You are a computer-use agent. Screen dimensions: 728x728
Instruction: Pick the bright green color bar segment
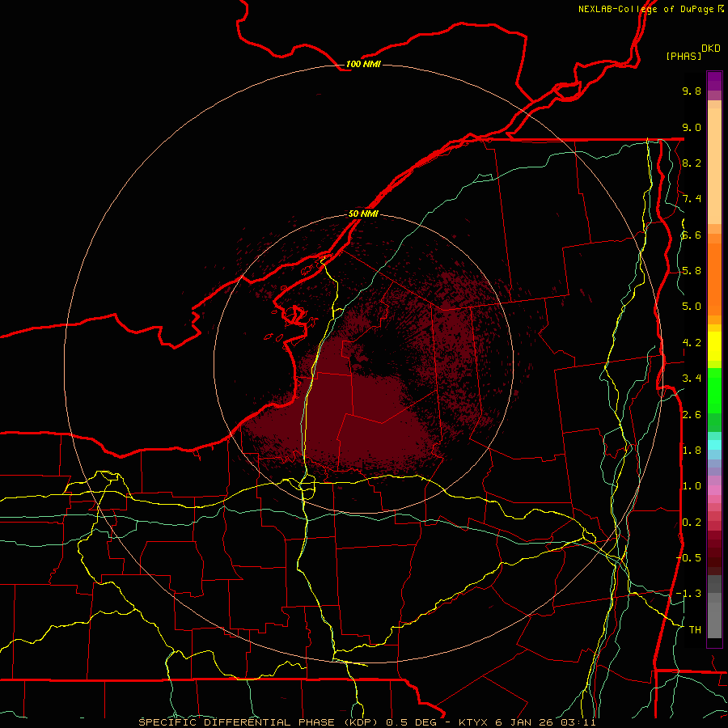pos(714,389)
